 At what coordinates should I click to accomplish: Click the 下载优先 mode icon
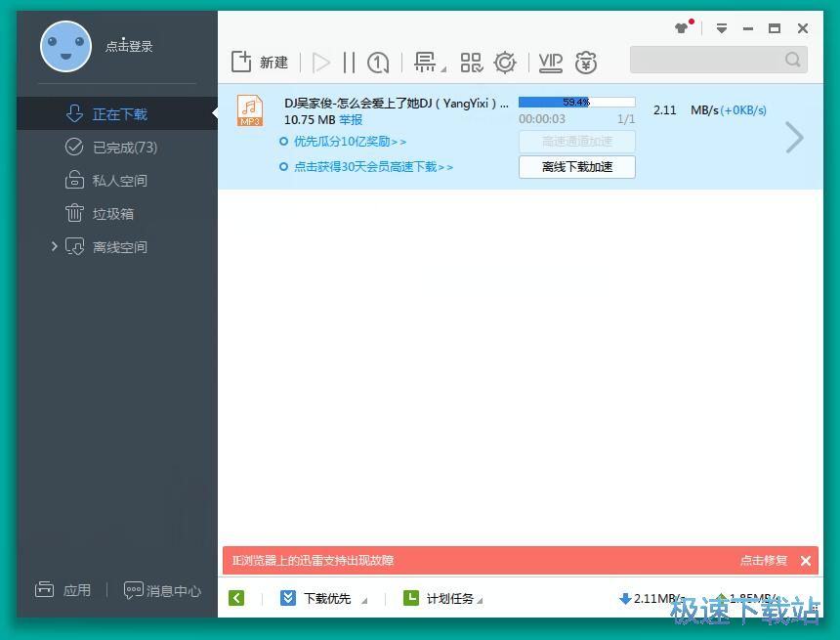pos(288,598)
